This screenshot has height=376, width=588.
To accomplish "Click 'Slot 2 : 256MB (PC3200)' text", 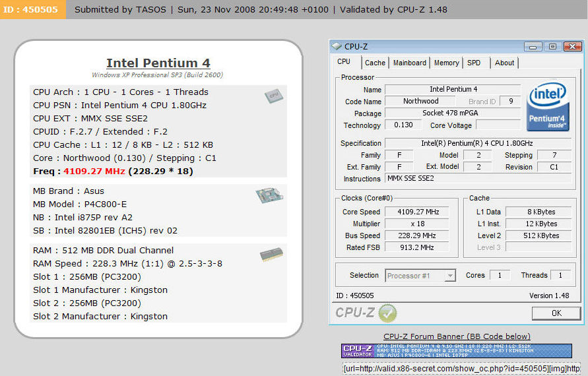I will point(87,303).
